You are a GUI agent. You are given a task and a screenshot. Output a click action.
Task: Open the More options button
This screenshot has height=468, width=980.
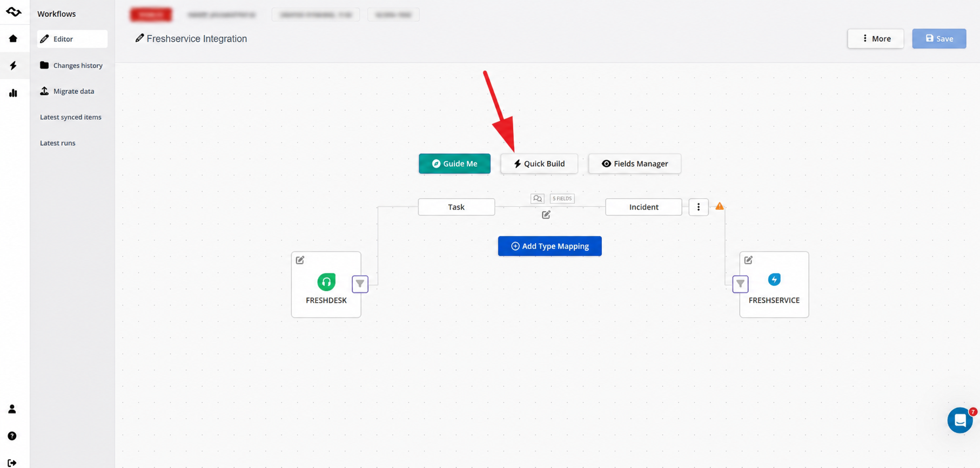[x=875, y=38]
